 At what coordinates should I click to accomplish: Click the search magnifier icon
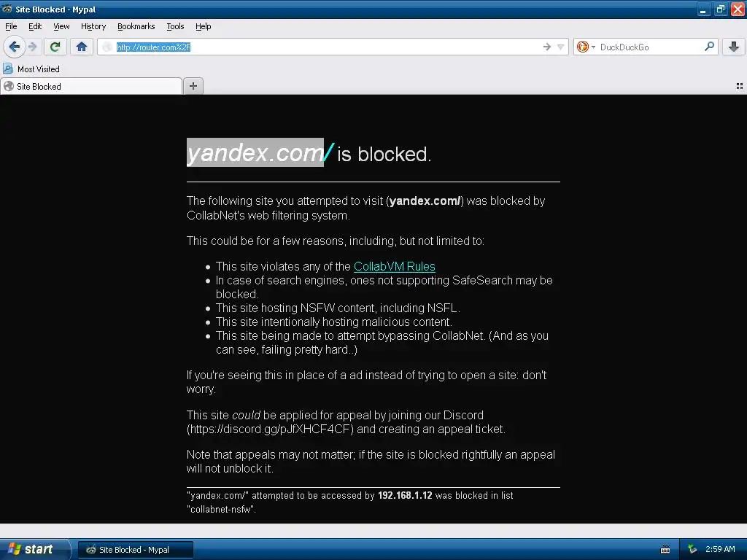(x=709, y=47)
